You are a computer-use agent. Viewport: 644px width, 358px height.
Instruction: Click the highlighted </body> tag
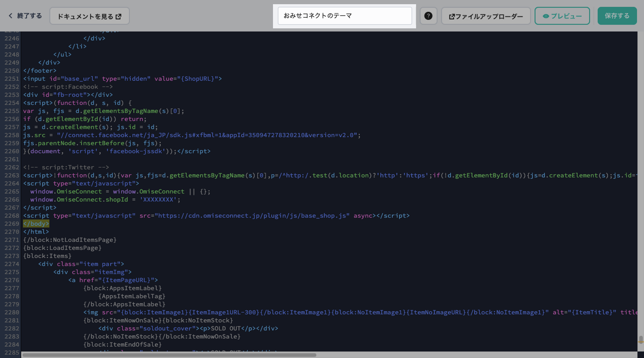click(36, 224)
